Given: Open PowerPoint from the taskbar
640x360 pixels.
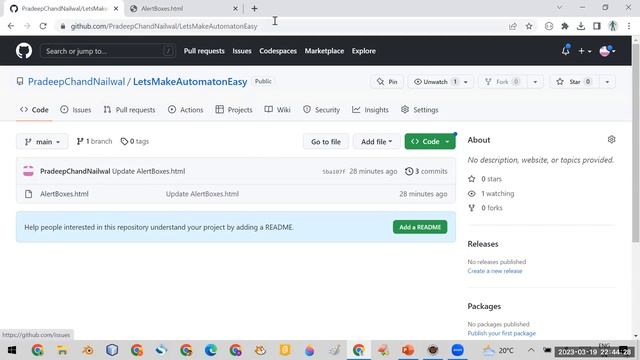Looking at the screenshot, I should tap(408, 350).
